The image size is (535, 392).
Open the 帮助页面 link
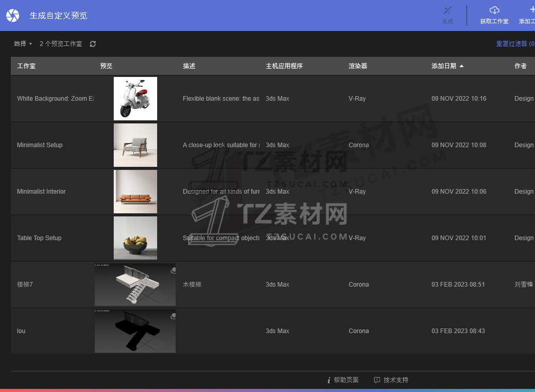click(346, 380)
